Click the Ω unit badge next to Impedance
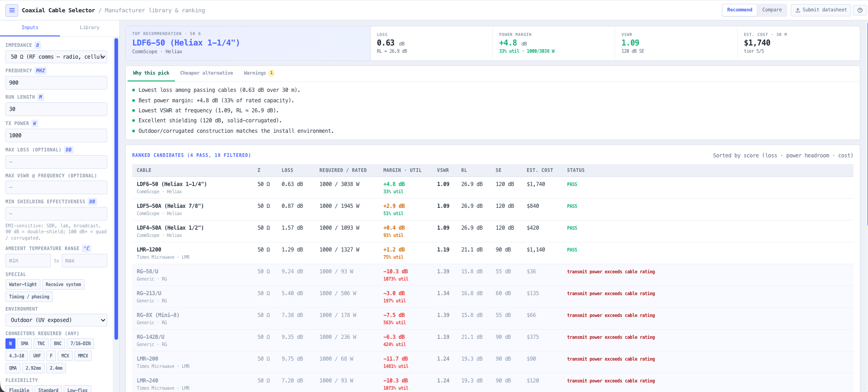Image resolution: width=868 pixels, height=392 pixels. pyautogui.click(x=37, y=45)
